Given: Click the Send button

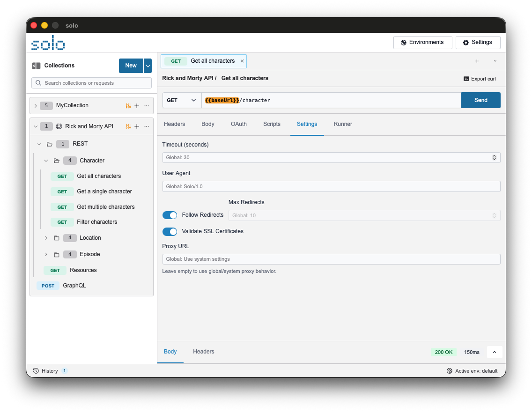Looking at the screenshot, I should (x=481, y=100).
